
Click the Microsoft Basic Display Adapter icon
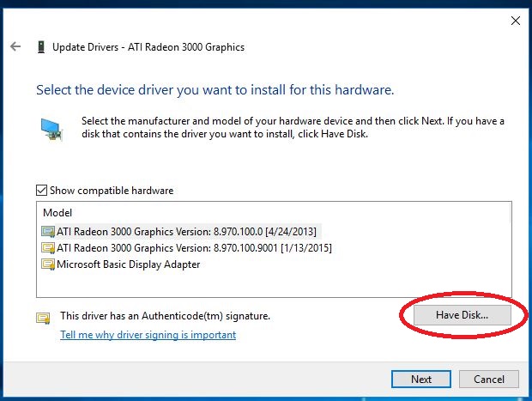point(48,264)
